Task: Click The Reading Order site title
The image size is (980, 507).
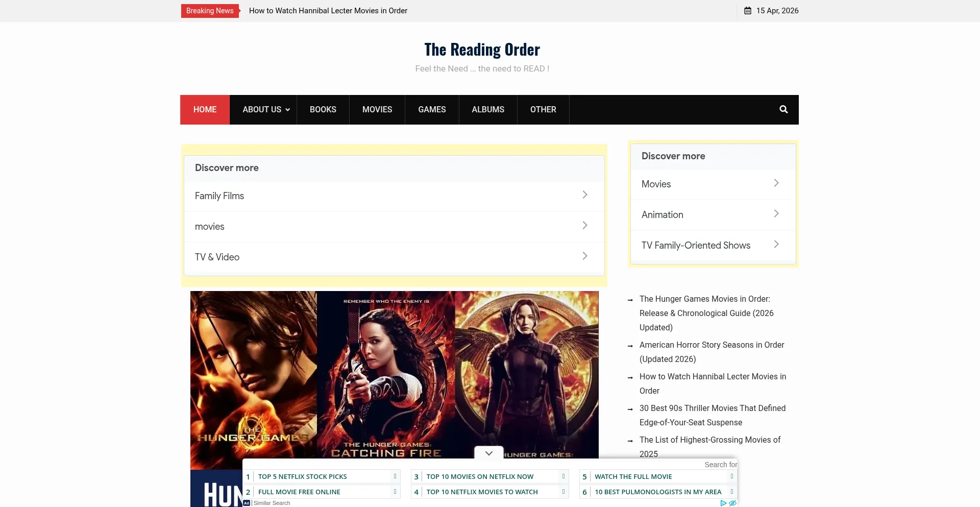Action: point(482,50)
